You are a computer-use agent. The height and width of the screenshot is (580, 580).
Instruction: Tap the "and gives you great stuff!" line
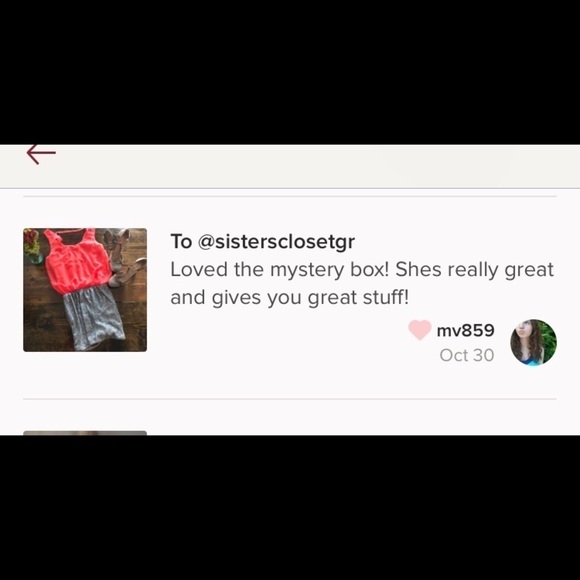coord(290,297)
